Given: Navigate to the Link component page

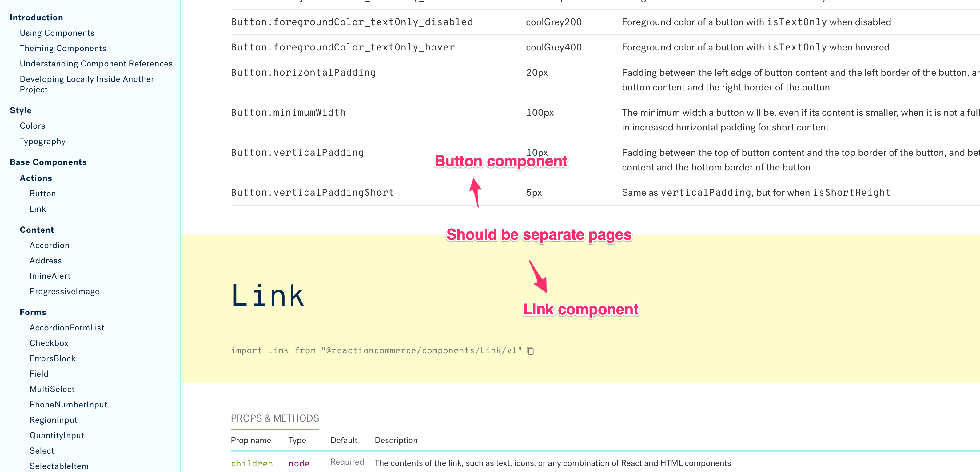Looking at the screenshot, I should point(38,209).
